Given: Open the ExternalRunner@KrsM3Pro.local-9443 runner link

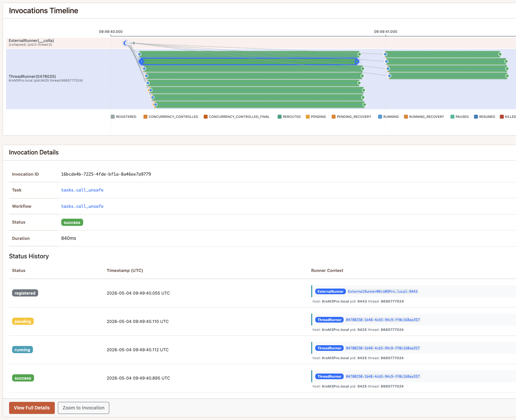Looking at the screenshot, I should (383, 292).
